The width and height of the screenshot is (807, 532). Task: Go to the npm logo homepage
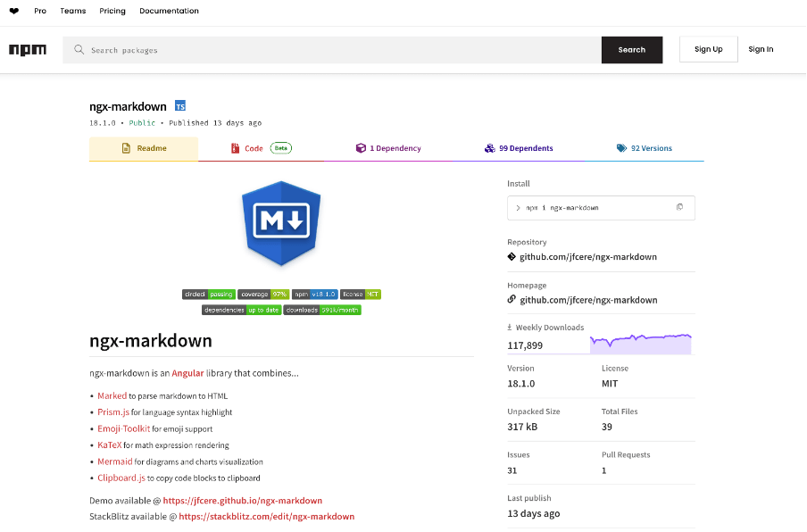[x=28, y=50]
